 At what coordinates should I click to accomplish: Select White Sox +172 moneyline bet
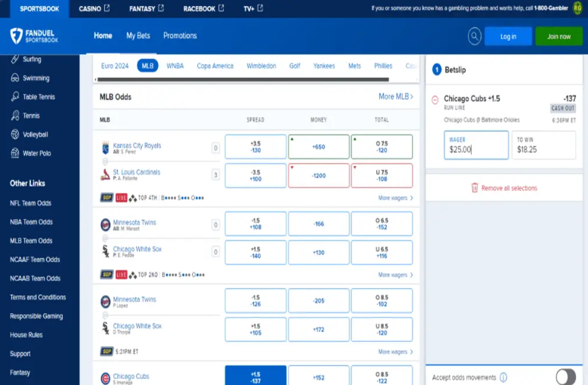click(318, 330)
